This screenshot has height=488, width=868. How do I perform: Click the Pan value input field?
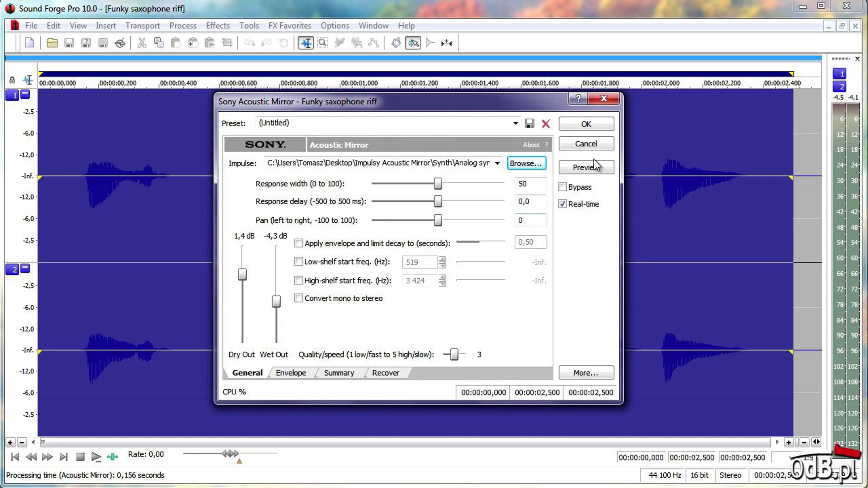tap(531, 220)
